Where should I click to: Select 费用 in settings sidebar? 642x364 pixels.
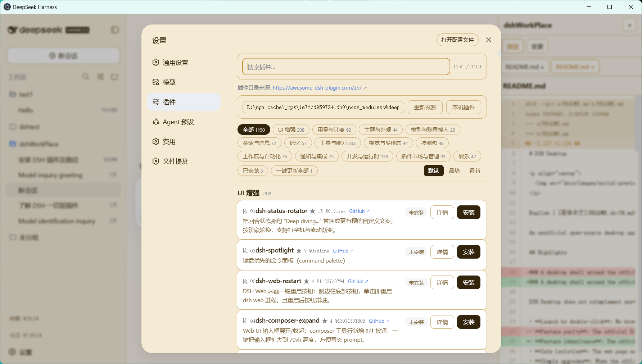click(184, 142)
